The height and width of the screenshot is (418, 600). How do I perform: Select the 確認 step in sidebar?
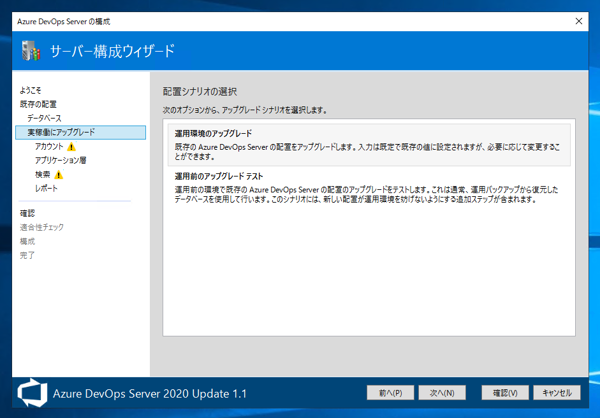tap(27, 213)
